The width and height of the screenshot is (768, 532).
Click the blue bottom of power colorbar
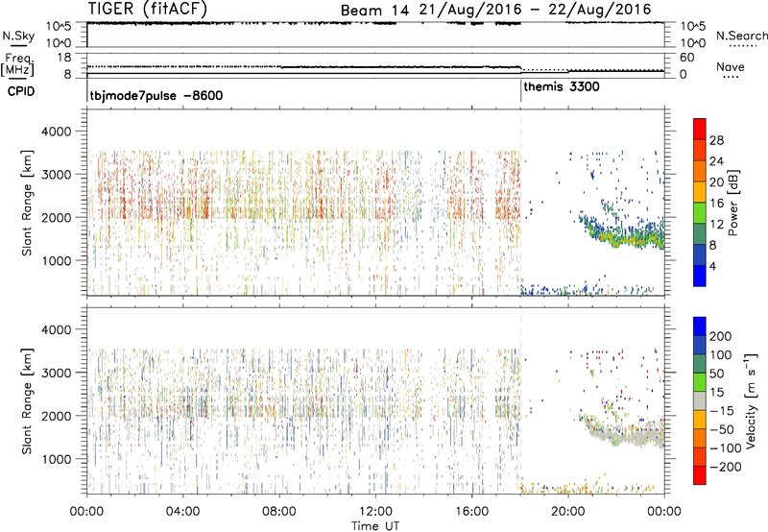pyautogui.click(x=700, y=276)
